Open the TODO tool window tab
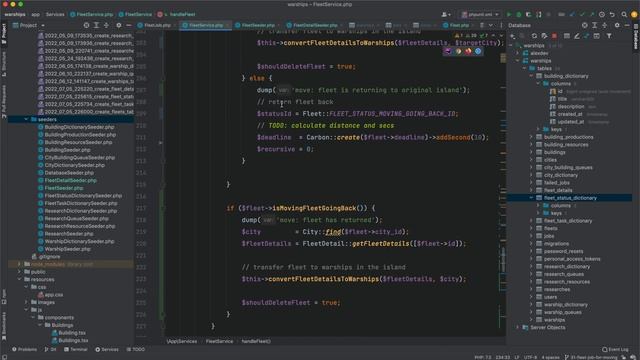This screenshot has width=640, height=360. (136, 349)
